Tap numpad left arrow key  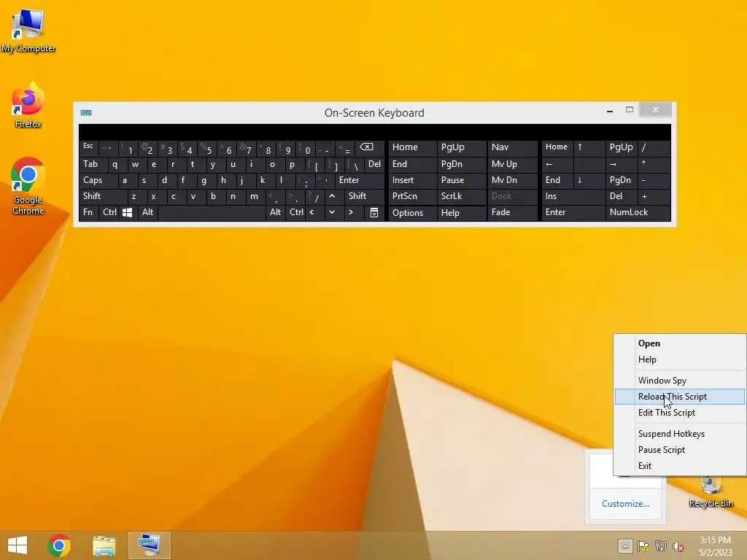point(557,164)
